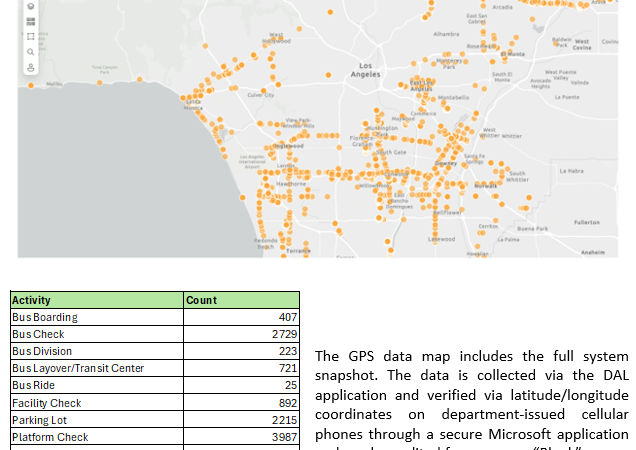Click the basemap grid icon
The height and width of the screenshot is (450, 636).
coord(31,20)
